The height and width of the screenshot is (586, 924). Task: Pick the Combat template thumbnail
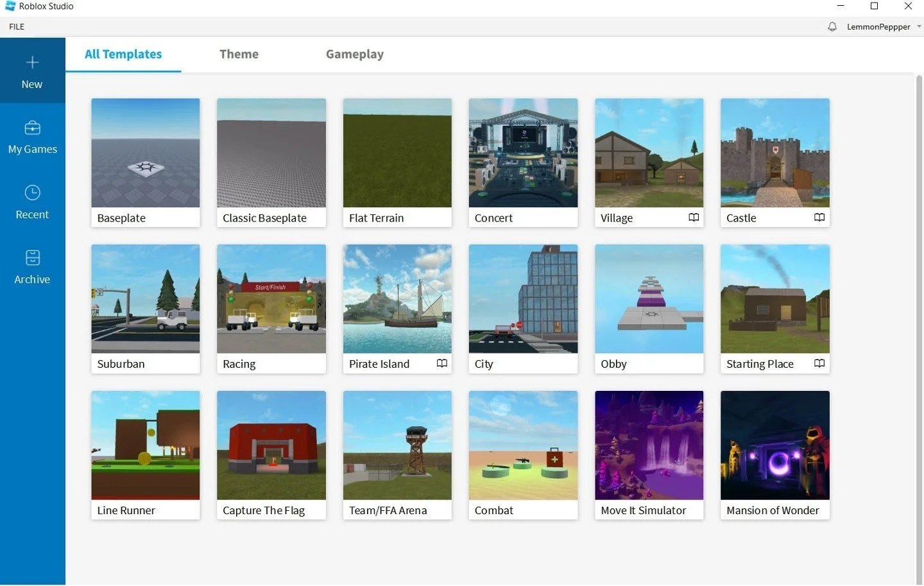[x=523, y=445]
